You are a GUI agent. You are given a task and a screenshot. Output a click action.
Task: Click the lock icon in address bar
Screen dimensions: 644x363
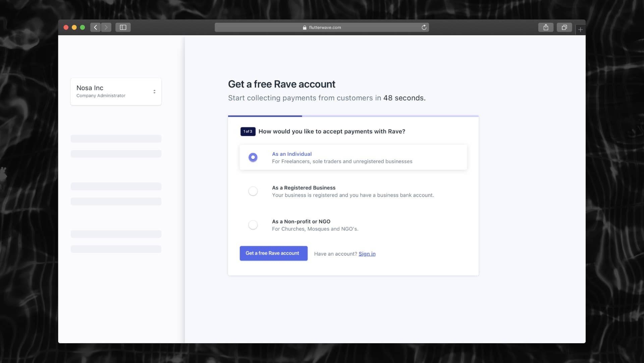[x=305, y=28]
